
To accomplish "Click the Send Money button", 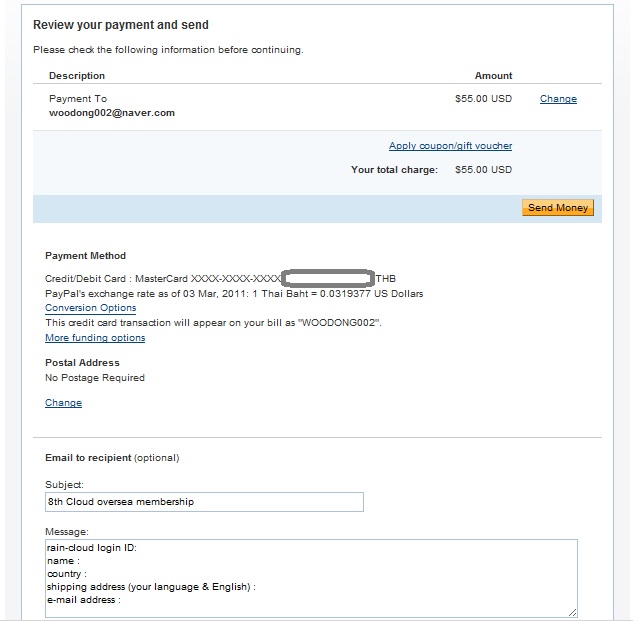I will click(558, 208).
